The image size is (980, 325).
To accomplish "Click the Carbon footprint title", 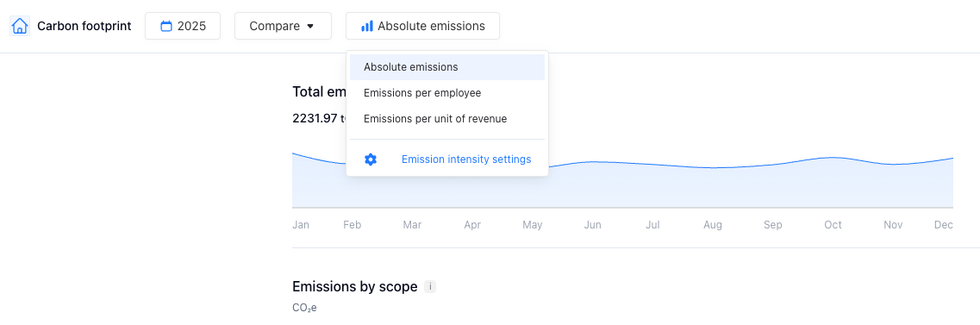I will click(84, 26).
